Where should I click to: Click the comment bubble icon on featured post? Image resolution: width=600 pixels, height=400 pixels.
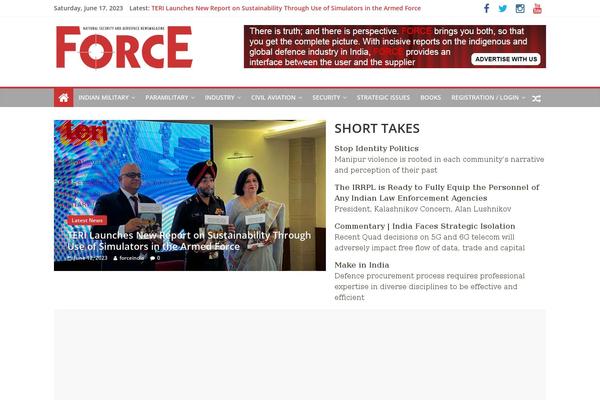153,258
